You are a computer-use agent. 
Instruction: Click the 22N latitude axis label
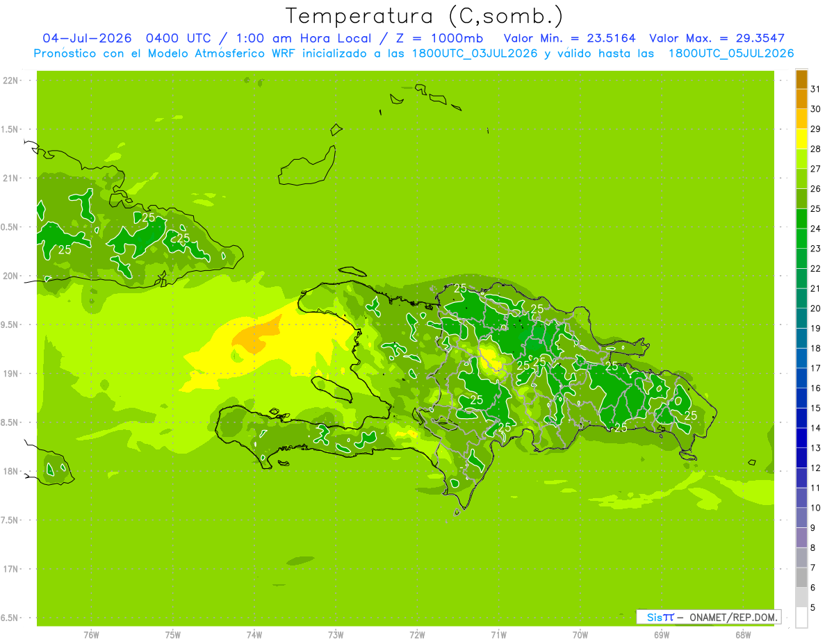point(10,81)
